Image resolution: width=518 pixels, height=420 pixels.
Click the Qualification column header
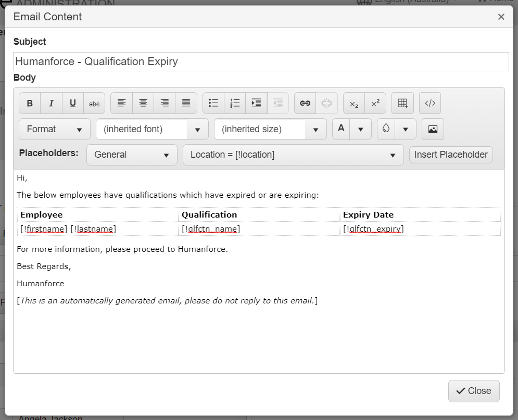(259, 214)
